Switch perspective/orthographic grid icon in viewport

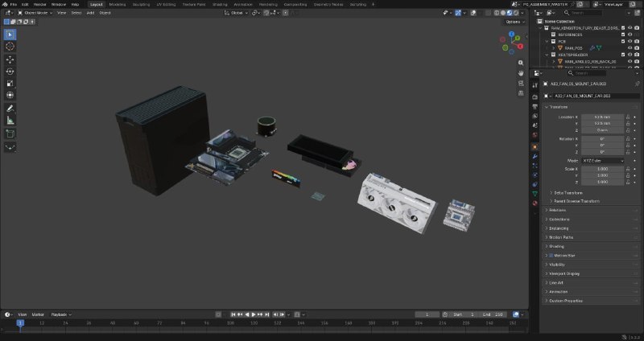click(521, 93)
